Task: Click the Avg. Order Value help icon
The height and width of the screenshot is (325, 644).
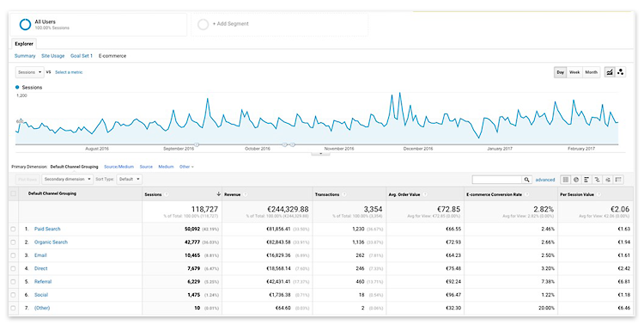Action: (x=425, y=194)
